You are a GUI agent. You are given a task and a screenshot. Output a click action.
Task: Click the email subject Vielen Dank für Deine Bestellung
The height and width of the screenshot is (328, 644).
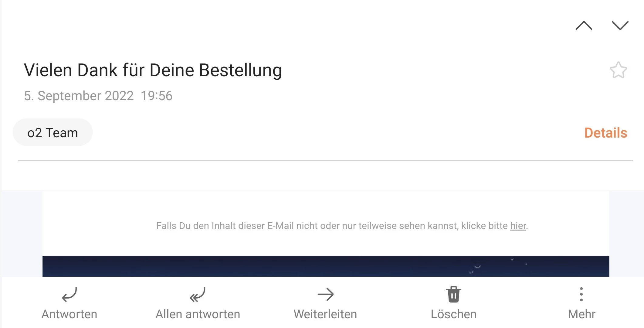pyautogui.click(x=153, y=70)
